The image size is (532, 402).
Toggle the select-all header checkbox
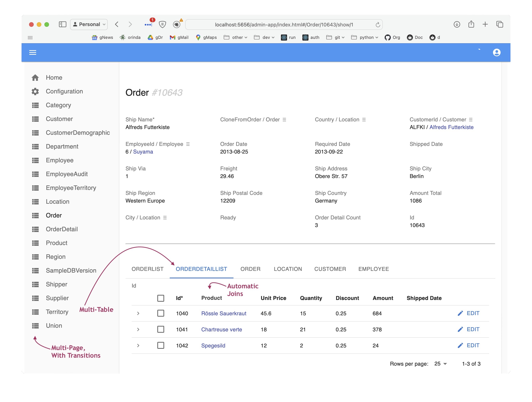click(161, 298)
